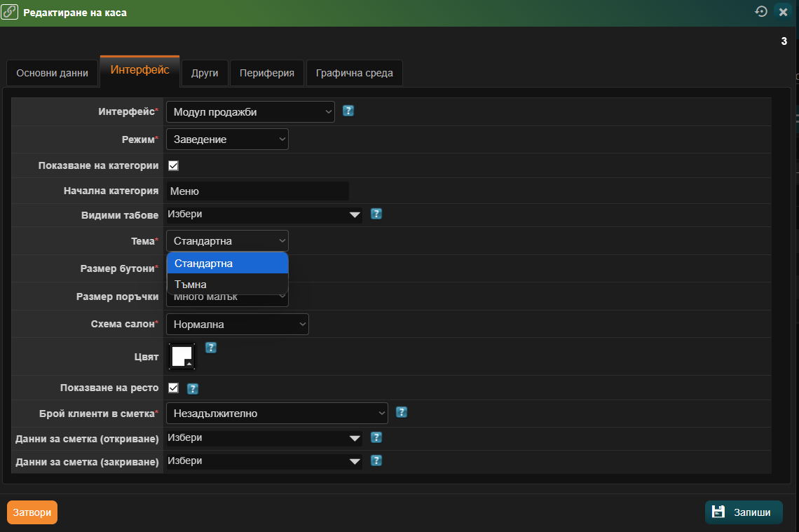This screenshot has height=532, width=799.
Task: Toggle Показване на категории checkbox
Action: [x=173, y=165]
